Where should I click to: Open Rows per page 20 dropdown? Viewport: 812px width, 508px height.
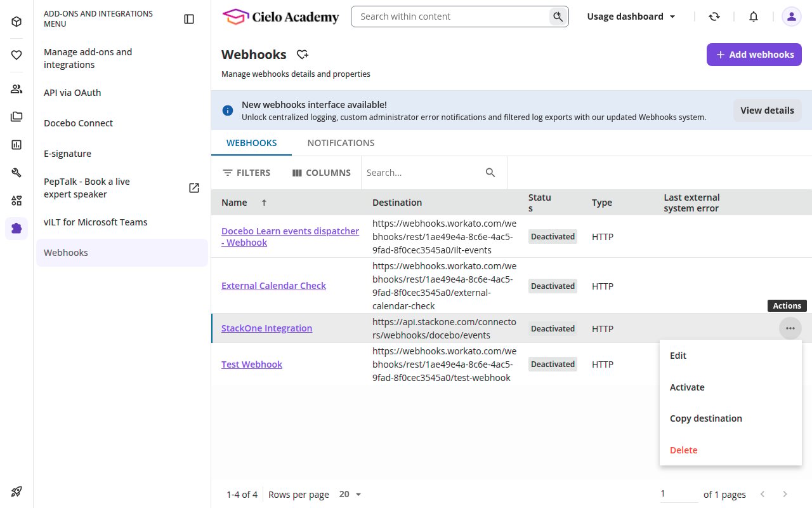pyautogui.click(x=350, y=494)
